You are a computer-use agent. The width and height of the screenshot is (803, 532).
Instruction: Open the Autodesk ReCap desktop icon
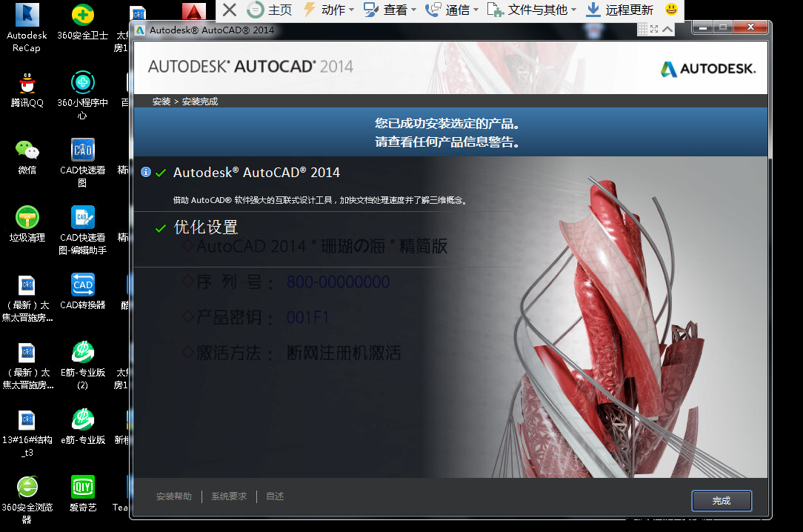(x=27, y=27)
